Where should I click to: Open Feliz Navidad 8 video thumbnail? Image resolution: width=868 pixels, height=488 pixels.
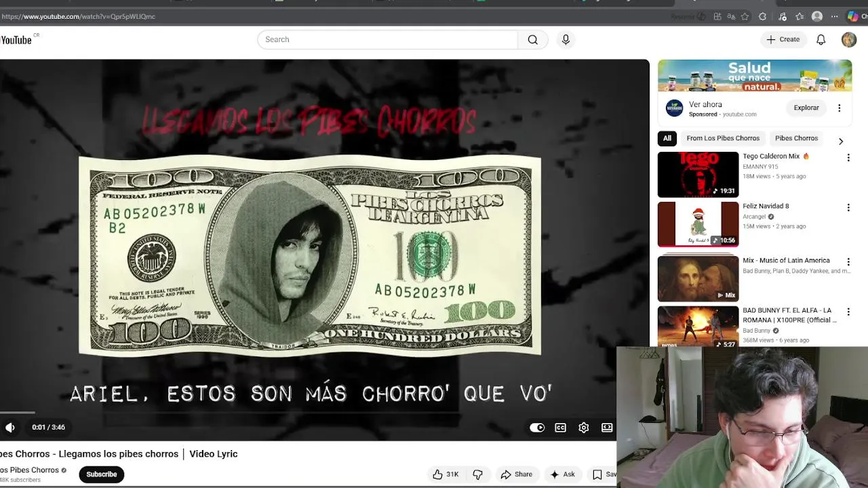click(x=698, y=224)
